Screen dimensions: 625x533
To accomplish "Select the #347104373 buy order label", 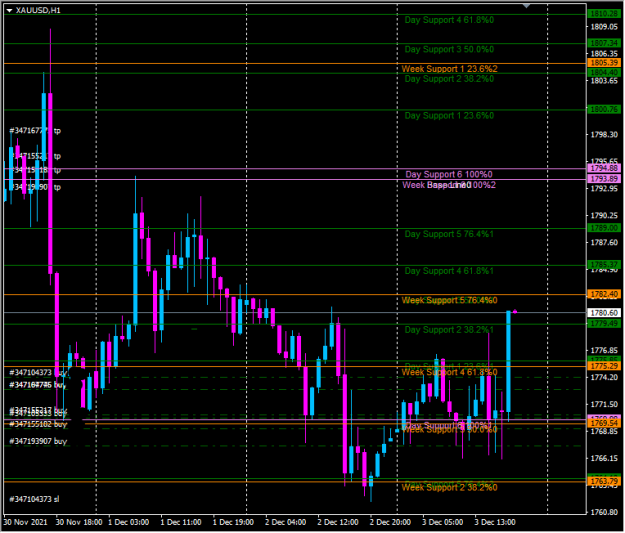I will (38, 373).
